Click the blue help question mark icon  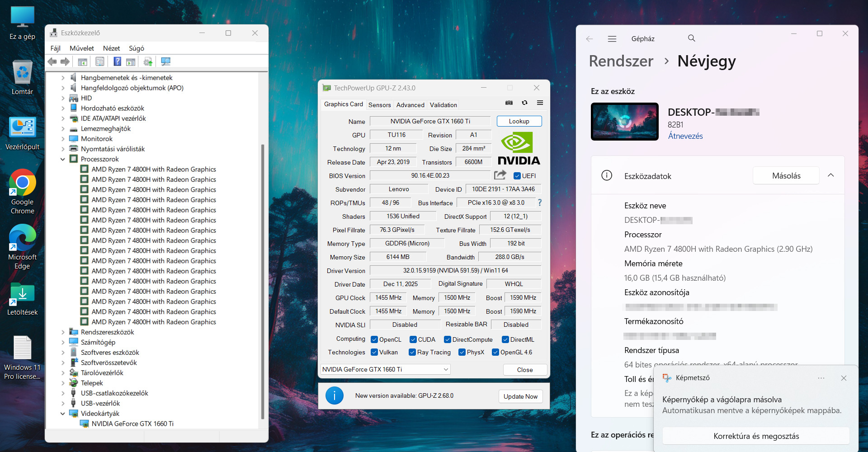[117, 61]
